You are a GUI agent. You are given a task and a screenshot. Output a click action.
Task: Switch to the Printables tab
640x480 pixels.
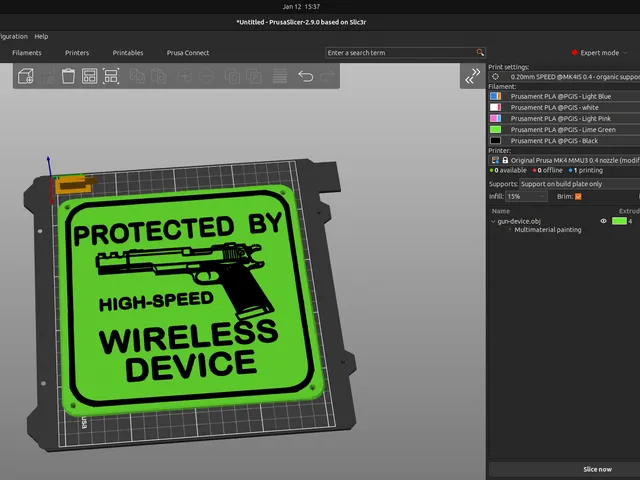(x=128, y=53)
